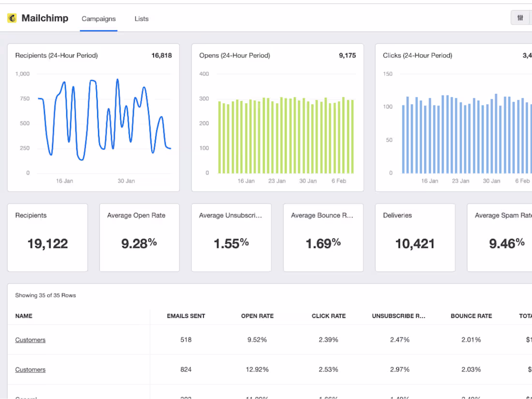532x399 pixels.
Task: Click the Mailchimp monkey logo icon
Action: click(x=12, y=18)
